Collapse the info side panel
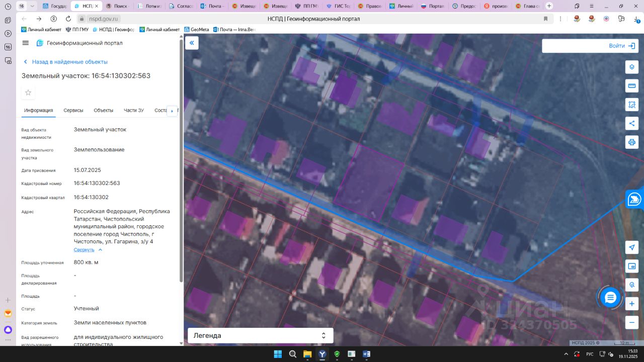The width and height of the screenshot is (644, 362). (x=192, y=43)
